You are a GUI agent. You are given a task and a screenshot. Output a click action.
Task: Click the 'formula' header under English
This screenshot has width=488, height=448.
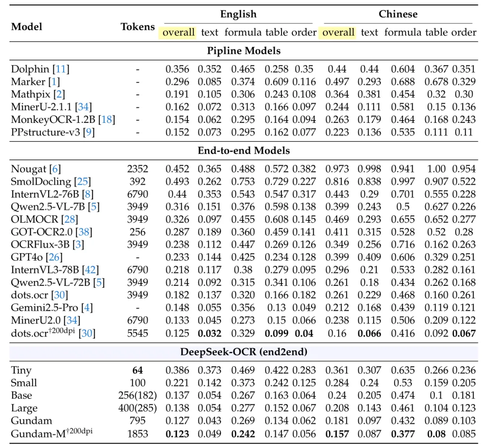243,33
